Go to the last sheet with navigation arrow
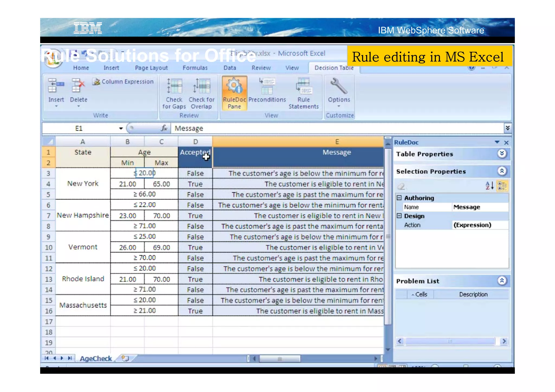The height and width of the screenshot is (392, 555). (x=70, y=358)
